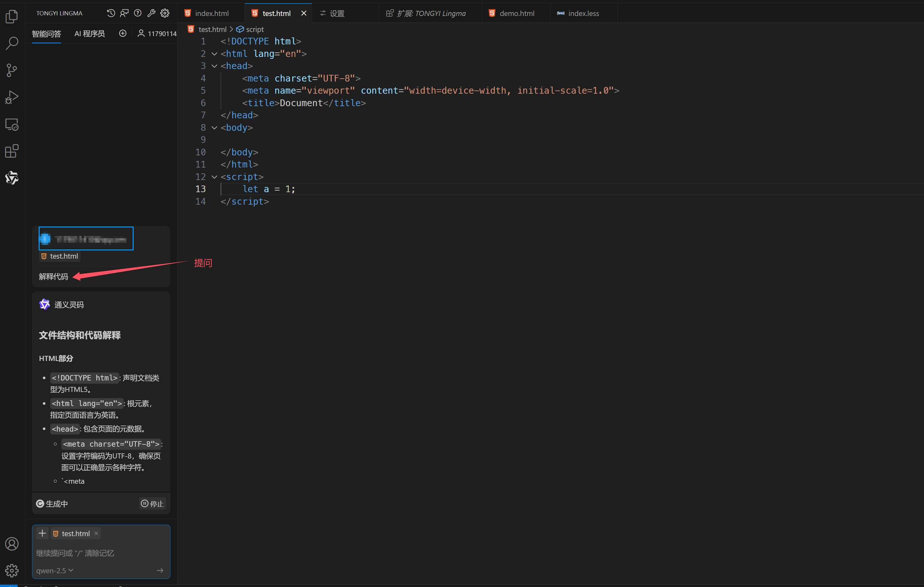
Task: Open the index.less editor tab
Action: 583,13
